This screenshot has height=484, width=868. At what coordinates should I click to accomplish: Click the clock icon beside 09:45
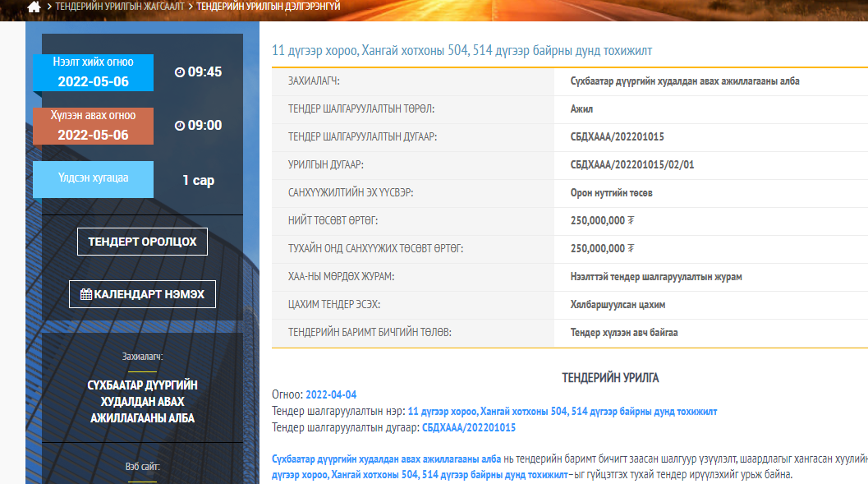(180, 72)
